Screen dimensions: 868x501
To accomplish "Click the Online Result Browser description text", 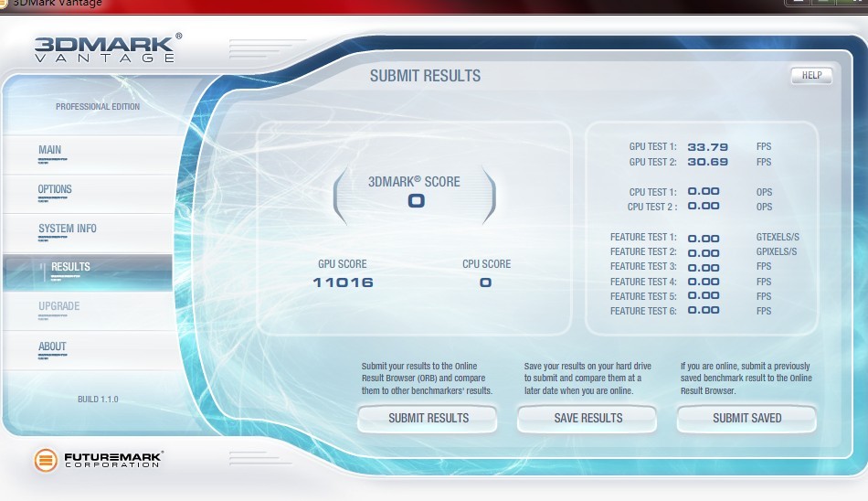I will point(427,378).
